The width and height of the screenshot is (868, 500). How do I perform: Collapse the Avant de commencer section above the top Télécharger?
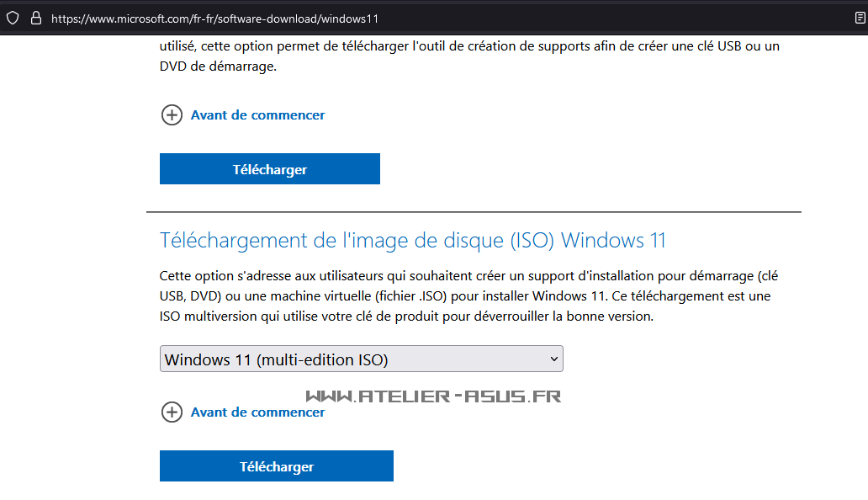click(x=172, y=114)
